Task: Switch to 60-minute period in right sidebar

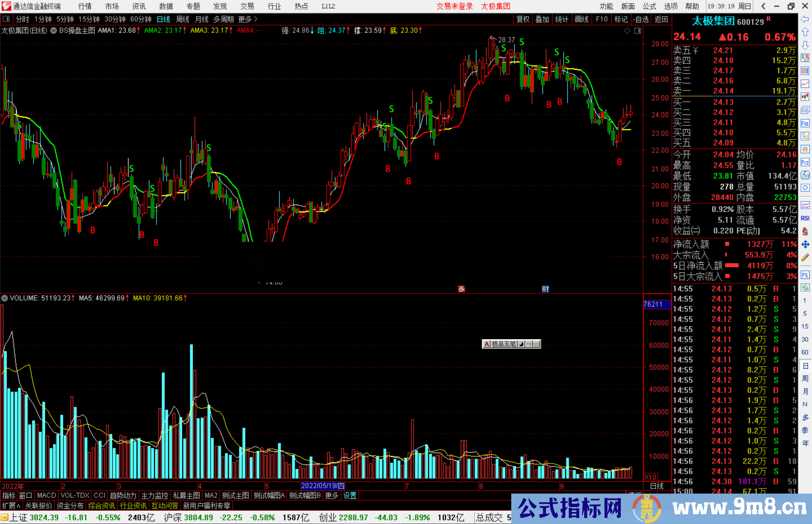Action: tap(804, 352)
